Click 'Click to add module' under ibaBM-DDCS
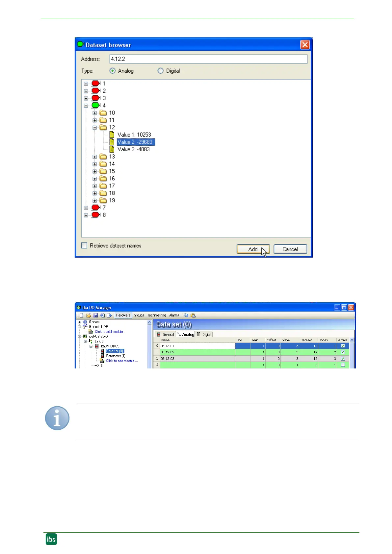Viewport: 392px width, 554px height. [122, 361]
